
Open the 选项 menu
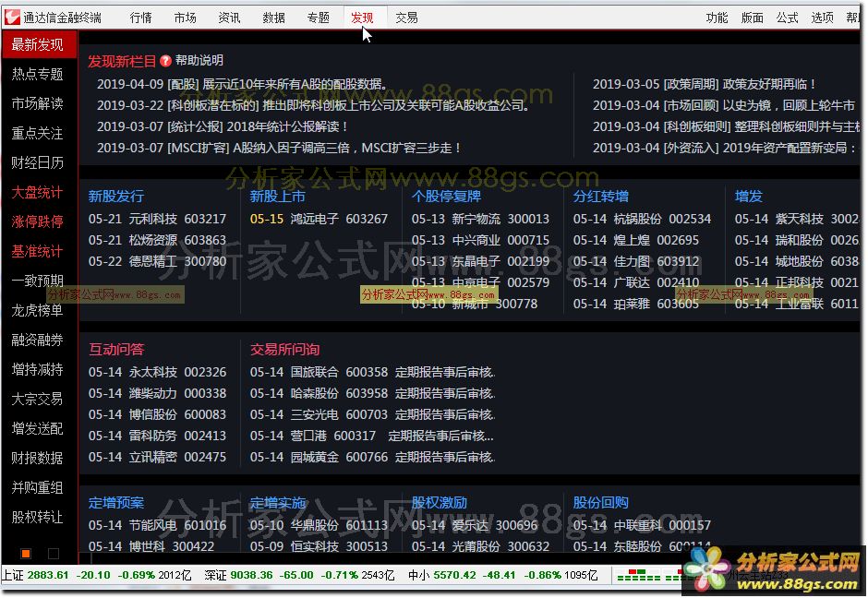click(x=822, y=18)
